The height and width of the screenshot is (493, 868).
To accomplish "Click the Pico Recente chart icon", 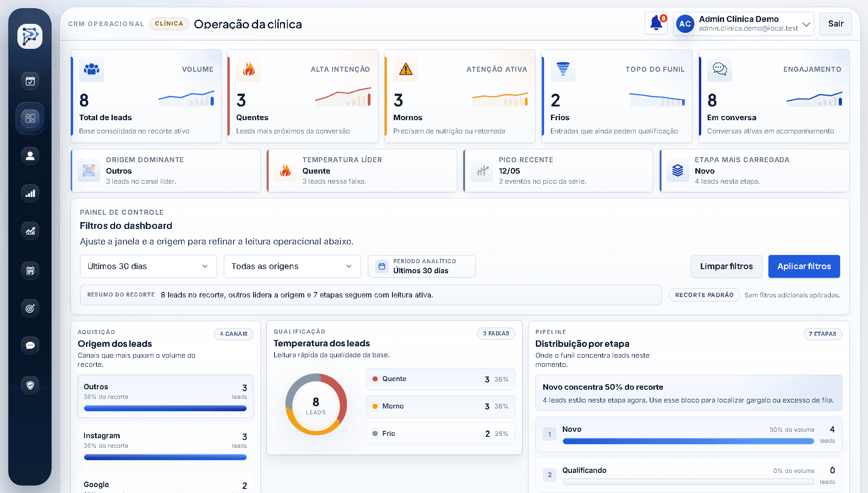I will point(482,171).
